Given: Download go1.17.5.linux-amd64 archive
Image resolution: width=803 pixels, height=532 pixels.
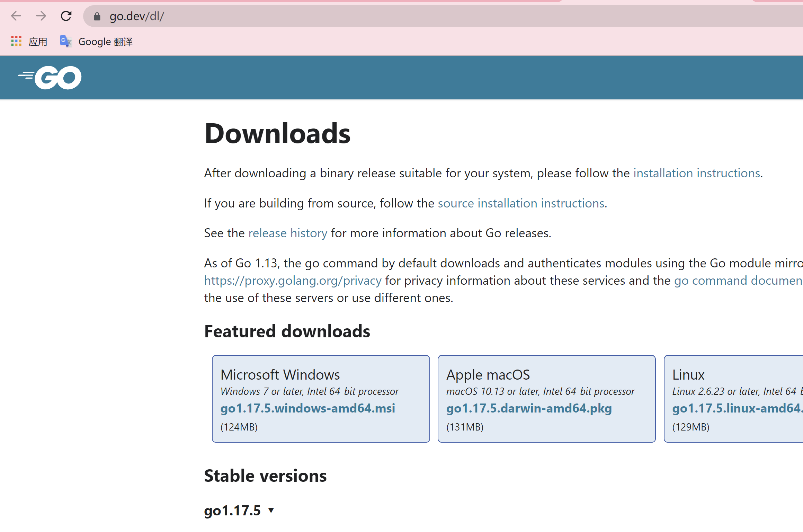Looking at the screenshot, I should click(737, 408).
